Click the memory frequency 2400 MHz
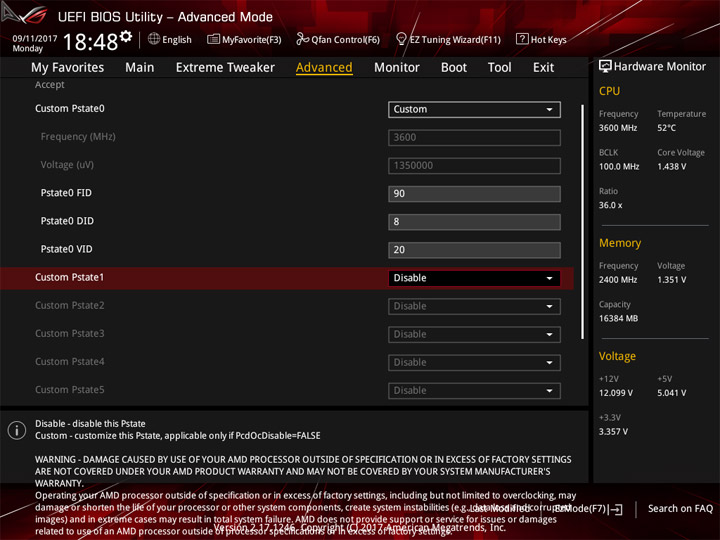 pos(618,280)
